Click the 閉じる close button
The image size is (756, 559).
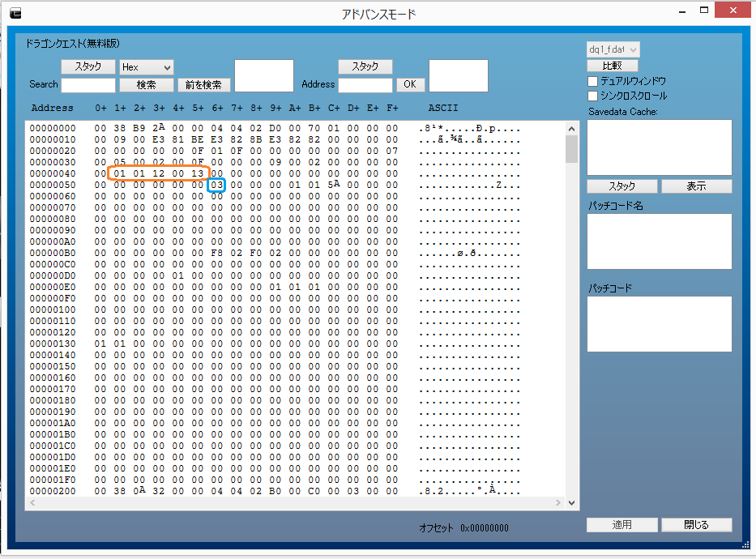click(697, 525)
